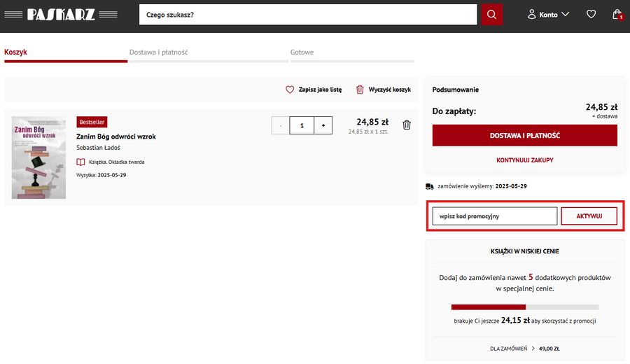
Task: Expand the Konto dropdown chevron
Action: tap(565, 15)
